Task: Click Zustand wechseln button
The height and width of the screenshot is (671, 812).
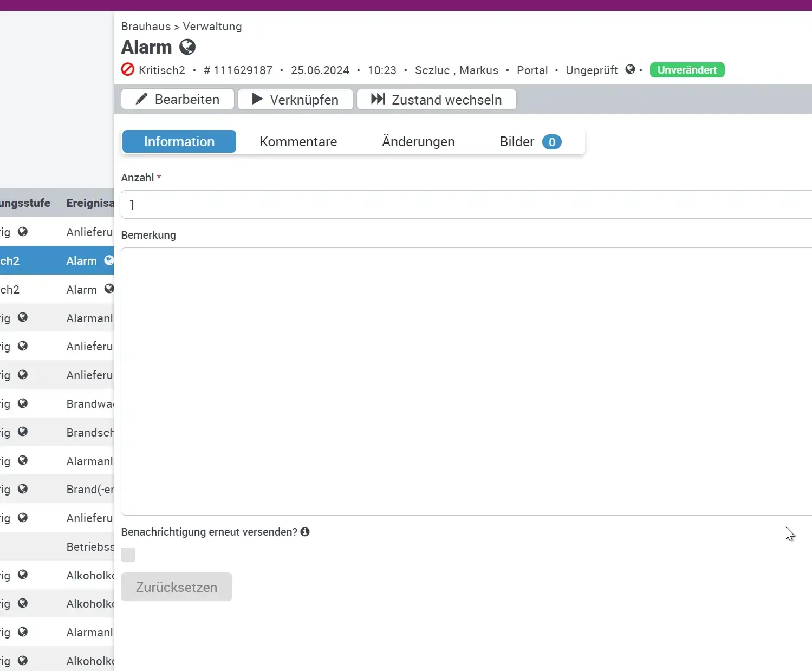Action: [x=436, y=100]
